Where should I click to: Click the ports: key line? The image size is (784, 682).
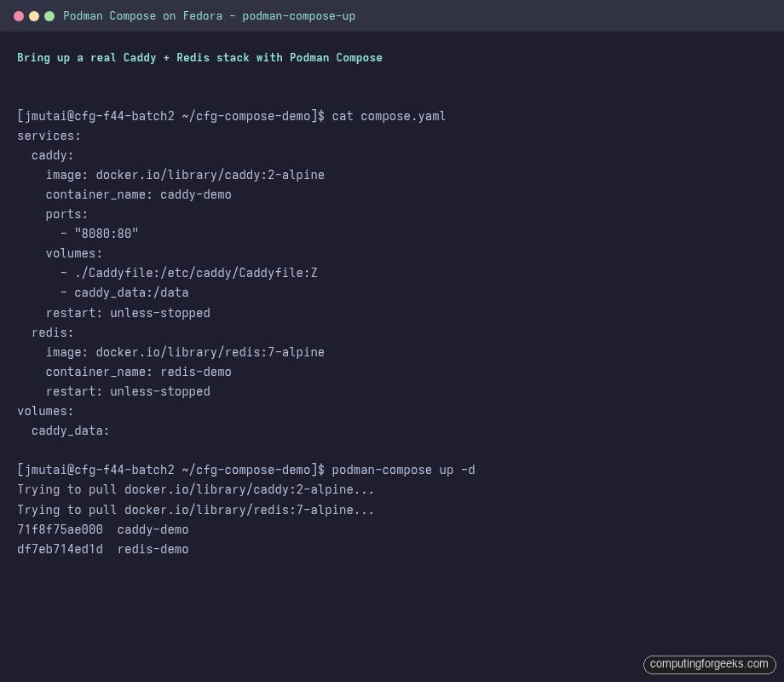pyautogui.click(x=66, y=214)
